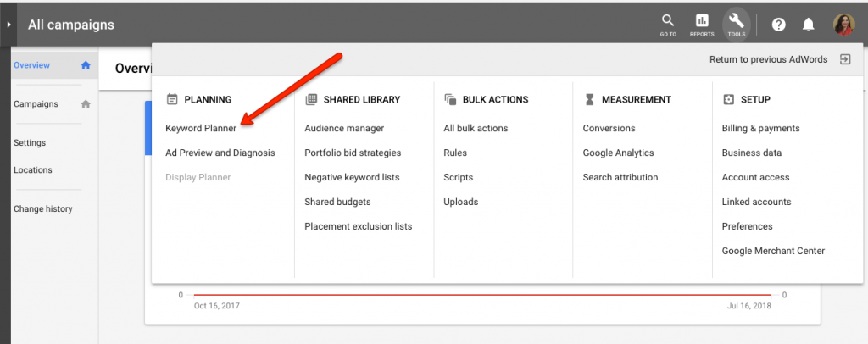Select the Display Planner entry
The image size is (868, 344).
(198, 178)
